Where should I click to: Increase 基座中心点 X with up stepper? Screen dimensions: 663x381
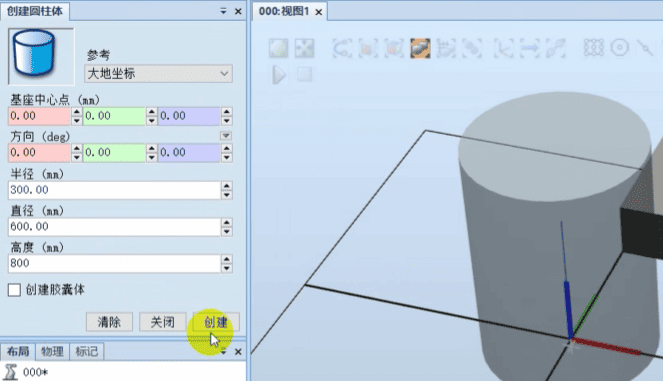click(77, 112)
